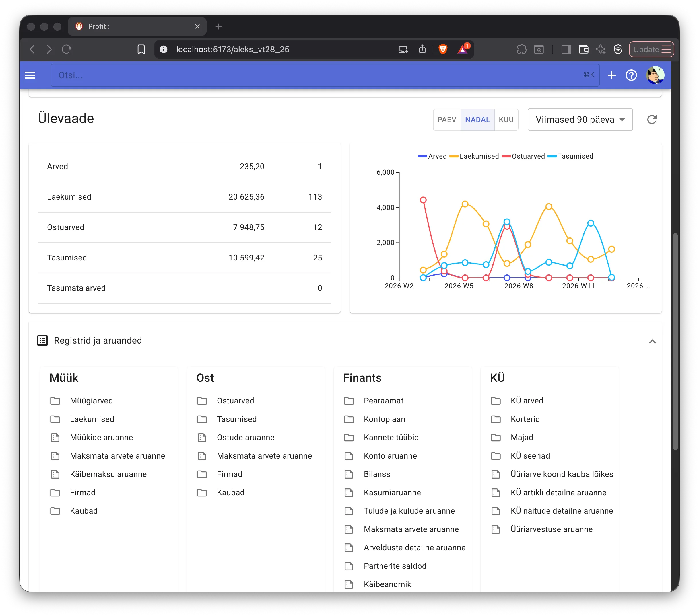Open Korterid under KÜ
This screenshot has height=616, width=699.
tap(525, 419)
